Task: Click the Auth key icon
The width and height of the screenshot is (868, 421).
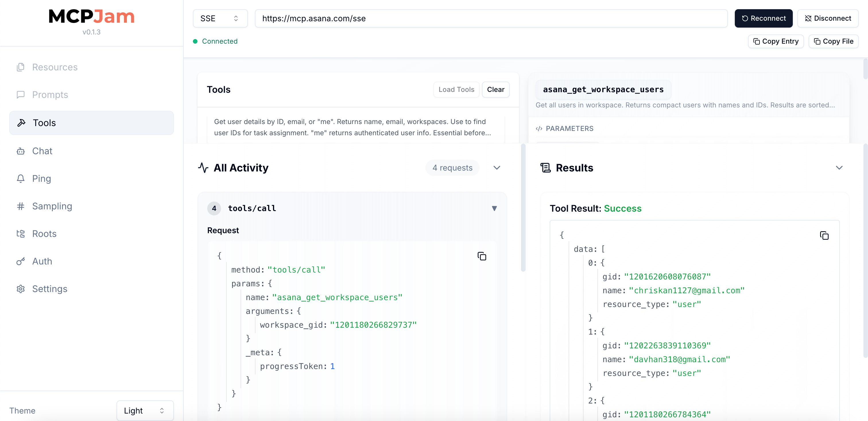Action: [21, 261]
